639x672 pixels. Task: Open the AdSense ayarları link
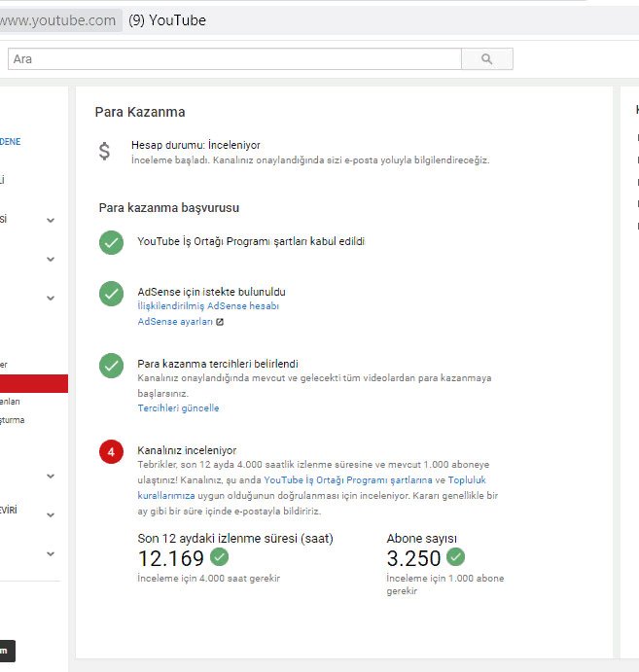tap(175, 322)
